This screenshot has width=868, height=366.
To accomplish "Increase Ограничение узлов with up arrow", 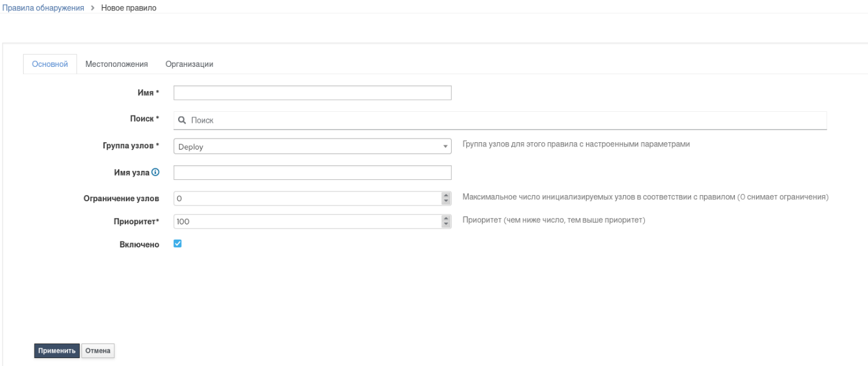I will [x=446, y=196].
